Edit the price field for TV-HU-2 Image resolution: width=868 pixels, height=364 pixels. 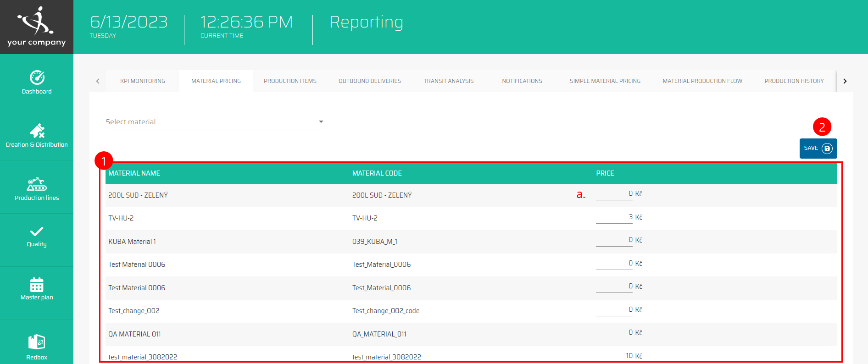614,217
